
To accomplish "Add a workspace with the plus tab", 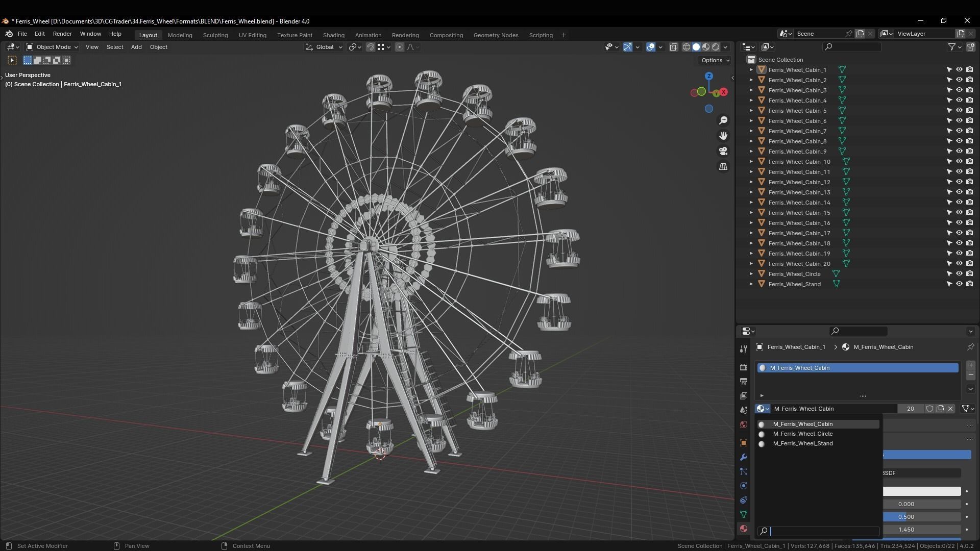I will tap(563, 35).
